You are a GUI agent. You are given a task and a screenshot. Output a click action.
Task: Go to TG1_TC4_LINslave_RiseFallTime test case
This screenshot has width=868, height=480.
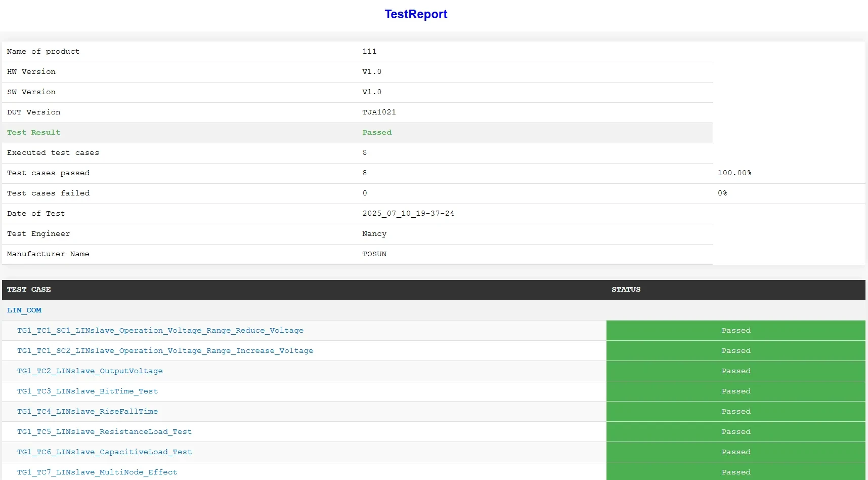pyautogui.click(x=87, y=412)
